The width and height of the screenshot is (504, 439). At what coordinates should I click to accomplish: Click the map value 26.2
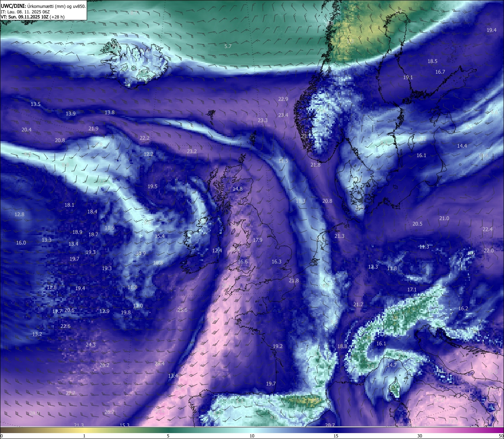(104, 365)
